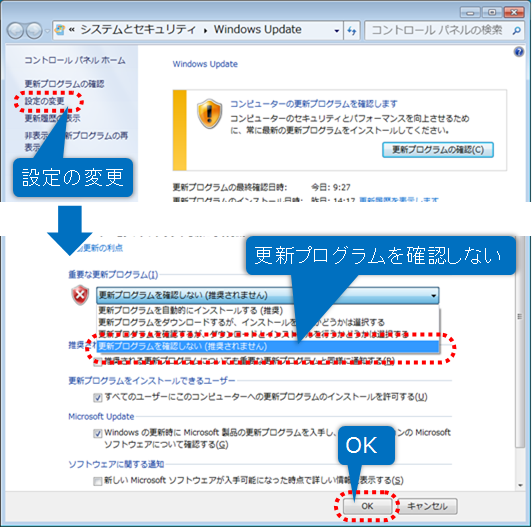The width and height of the screenshot is (532, 527).
Task: Select the ダウンロードするが、インストール option
Action: [x=268, y=322]
